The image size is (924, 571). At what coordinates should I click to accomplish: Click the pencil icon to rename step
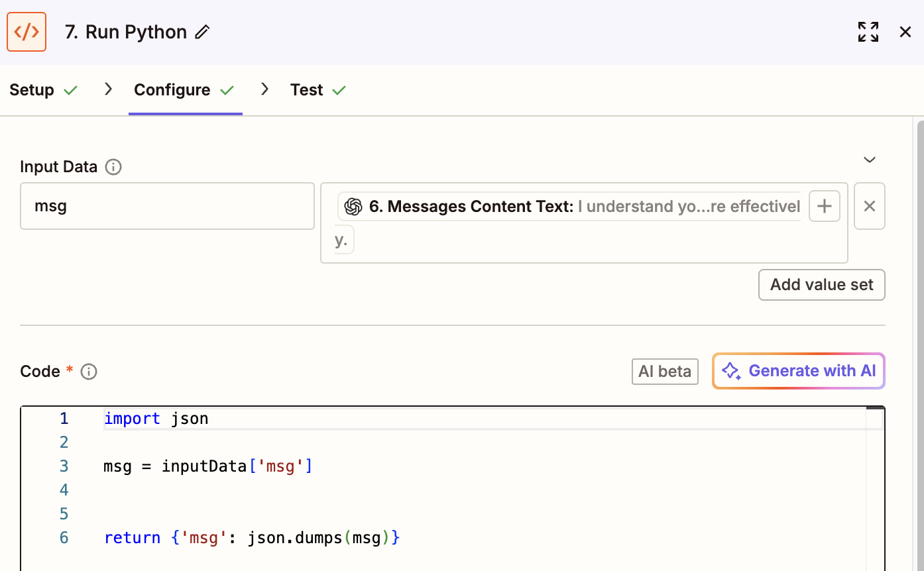pyautogui.click(x=203, y=32)
